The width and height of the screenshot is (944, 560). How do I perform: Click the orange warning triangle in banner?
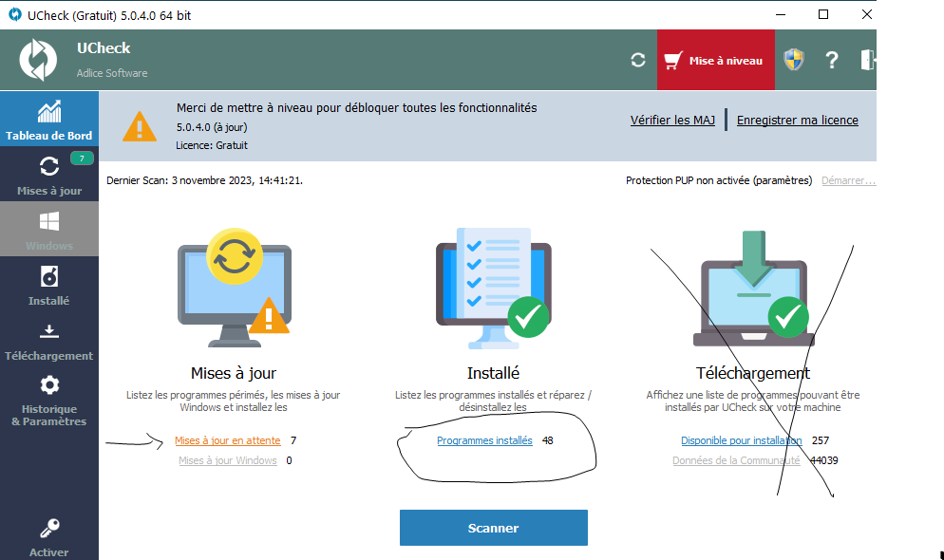tap(140, 126)
